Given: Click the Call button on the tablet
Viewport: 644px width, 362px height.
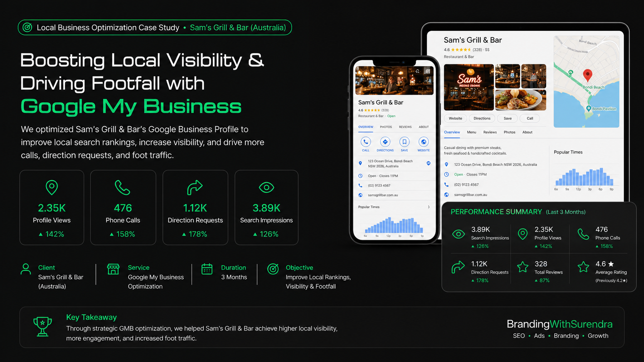Looking at the screenshot, I should 530,118.
